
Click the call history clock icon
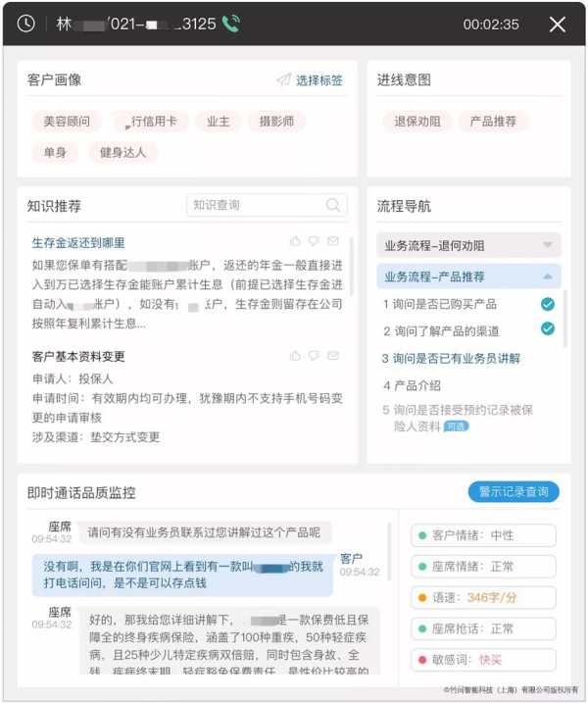(x=26, y=24)
